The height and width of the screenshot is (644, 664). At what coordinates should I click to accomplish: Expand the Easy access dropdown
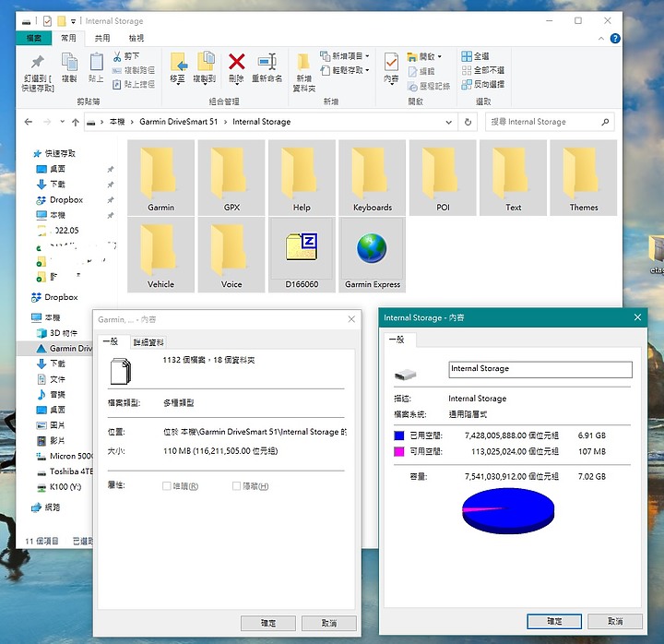(367, 70)
